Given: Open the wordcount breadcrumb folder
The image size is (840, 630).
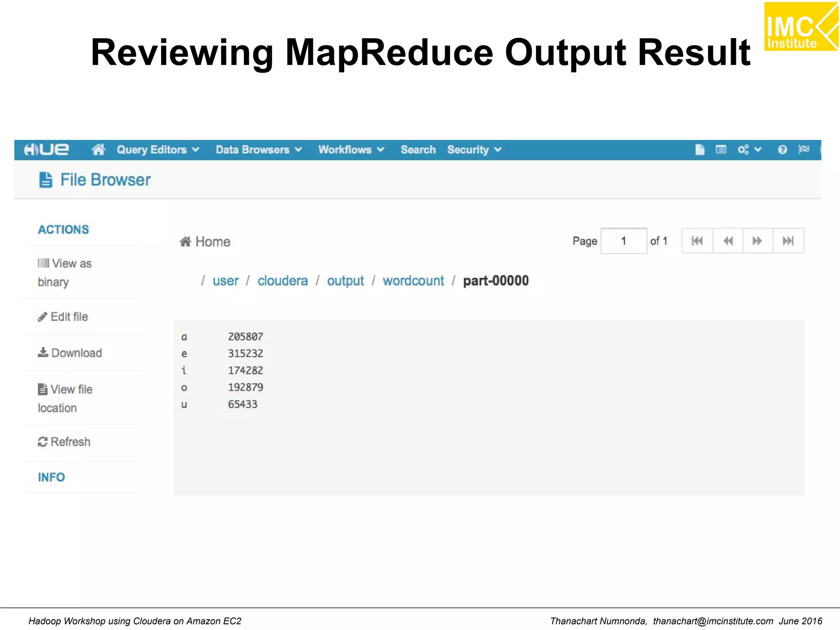Looking at the screenshot, I should pyautogui.click(x=413, y=281).
